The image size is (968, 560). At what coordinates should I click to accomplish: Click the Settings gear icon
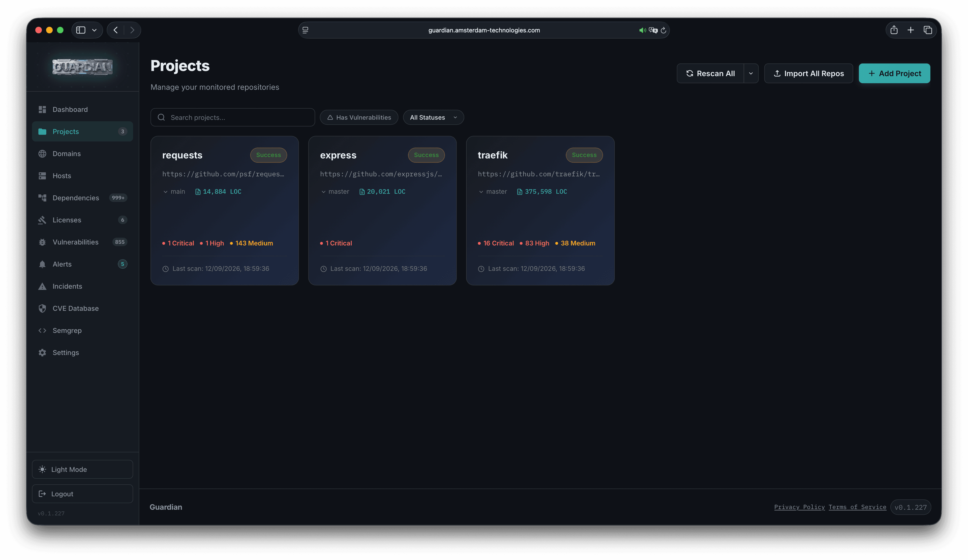[42, 353]
